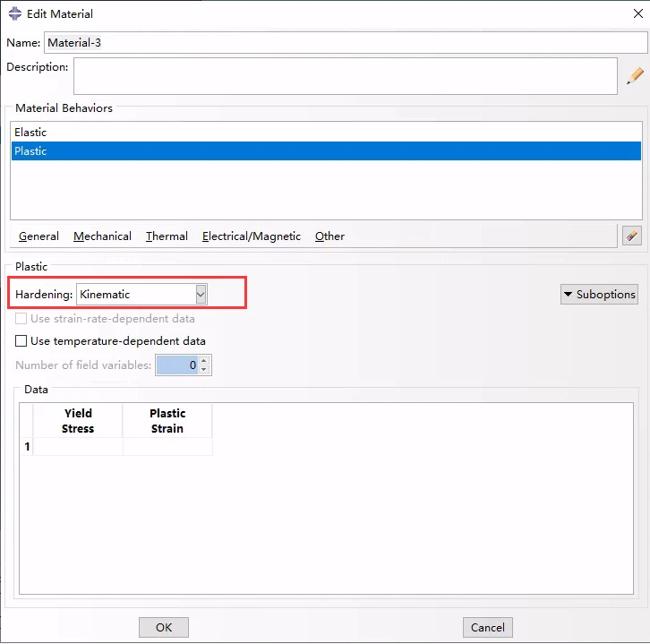Click the Plastic Strain cell in row 1
650x644 pixels.
[167, 447]
